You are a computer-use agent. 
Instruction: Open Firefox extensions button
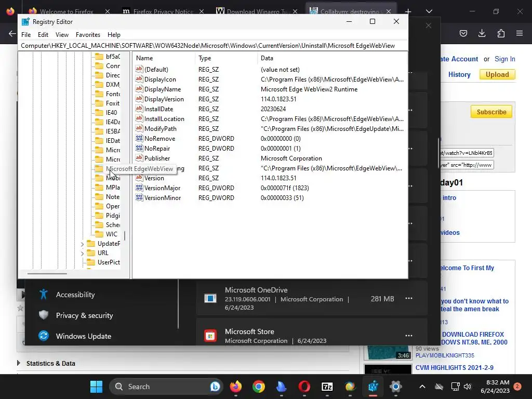click(x=501, y=33)
